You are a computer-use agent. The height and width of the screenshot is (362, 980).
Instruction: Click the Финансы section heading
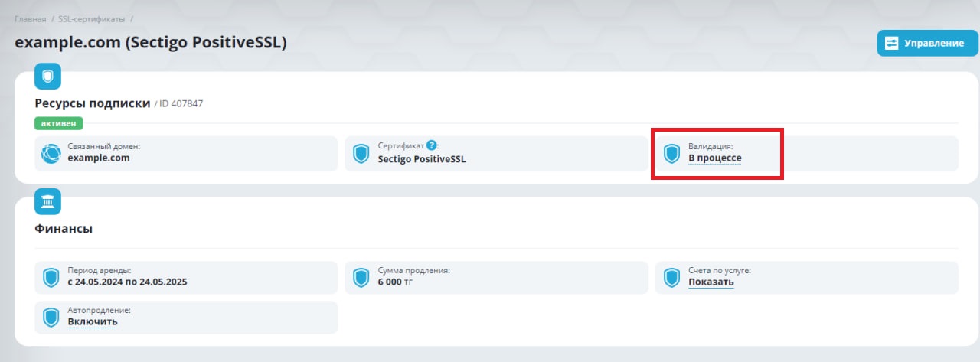pyautogui.click(x=64, y=228)
